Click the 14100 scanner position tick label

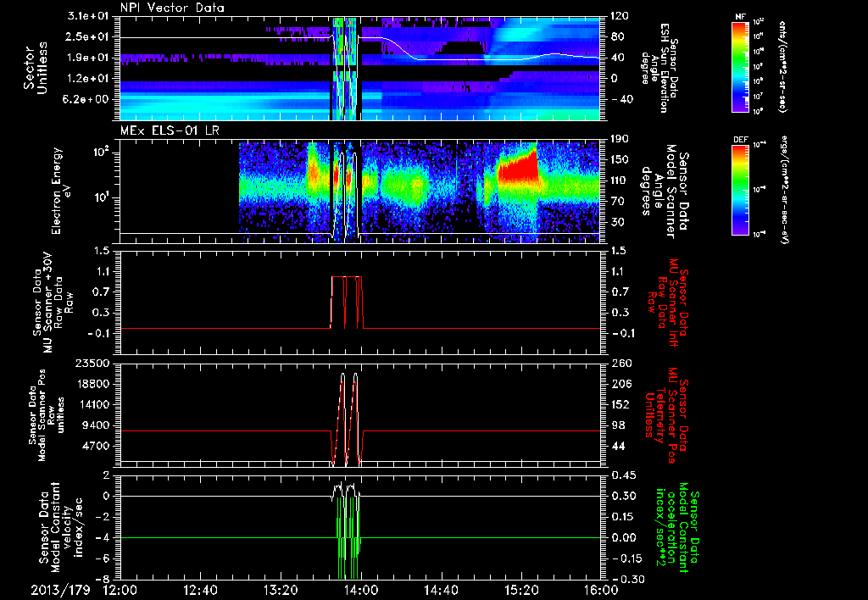(x=93, y=404)
